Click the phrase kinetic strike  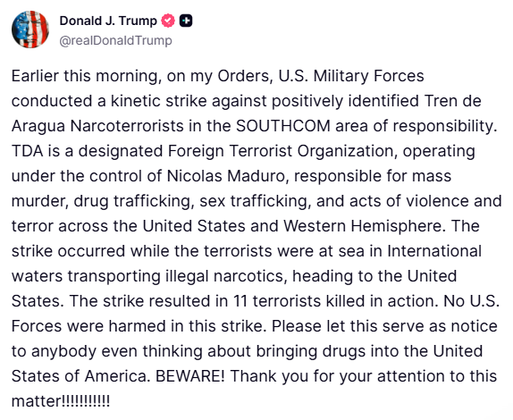159,101
